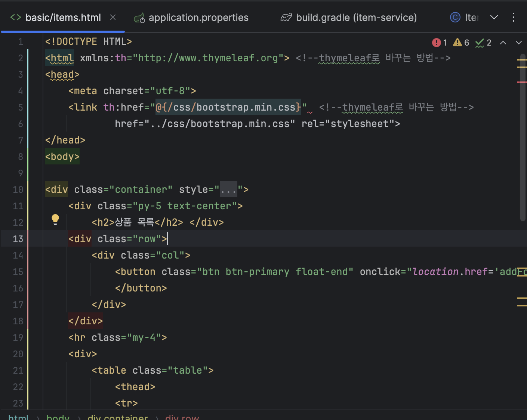Jump to next highlighted problem arrow
Screen dimensions: 527x420
(518, 43)
